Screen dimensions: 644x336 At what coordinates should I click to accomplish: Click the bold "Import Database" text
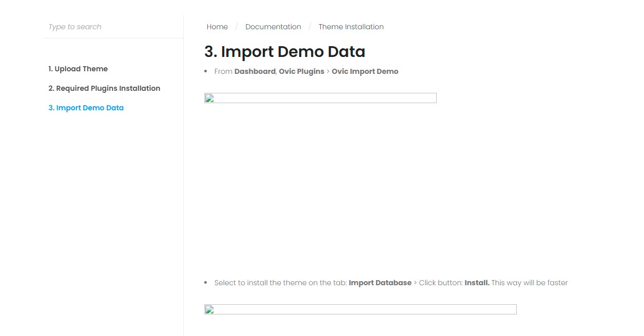[x=380, y=283]
